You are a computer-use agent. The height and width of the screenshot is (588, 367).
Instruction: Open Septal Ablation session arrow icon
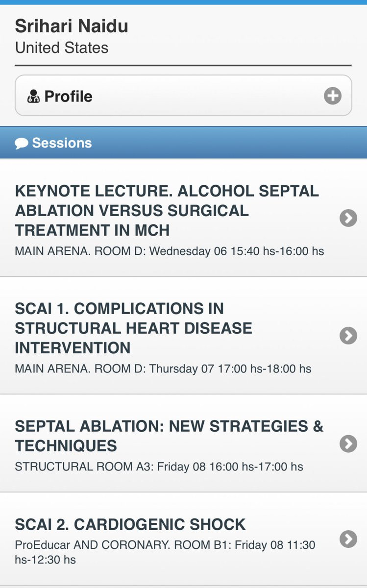click(348, 443)
